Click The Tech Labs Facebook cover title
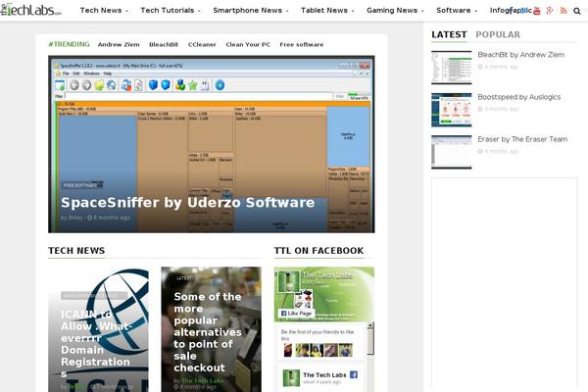The image size is (588, 392). click(327, 275)
